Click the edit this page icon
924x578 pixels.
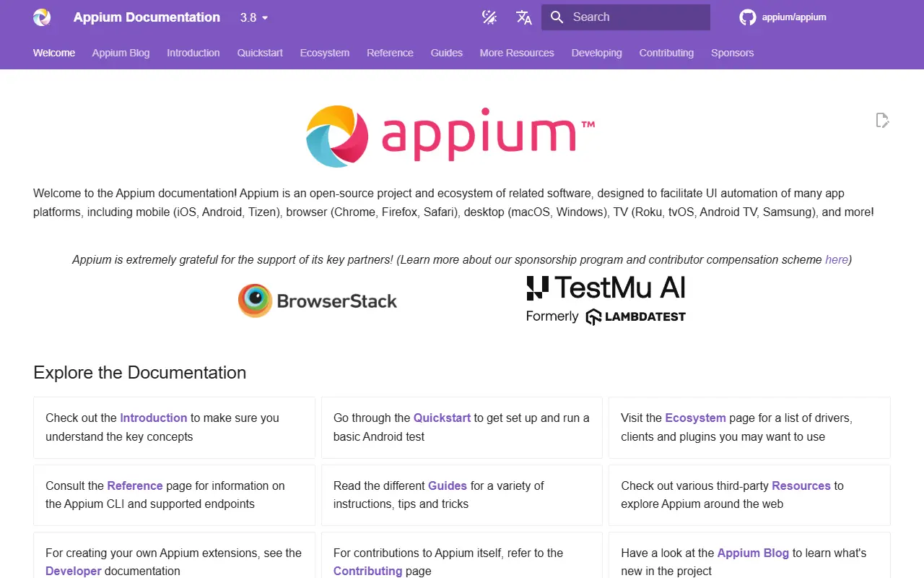[882, 120]
